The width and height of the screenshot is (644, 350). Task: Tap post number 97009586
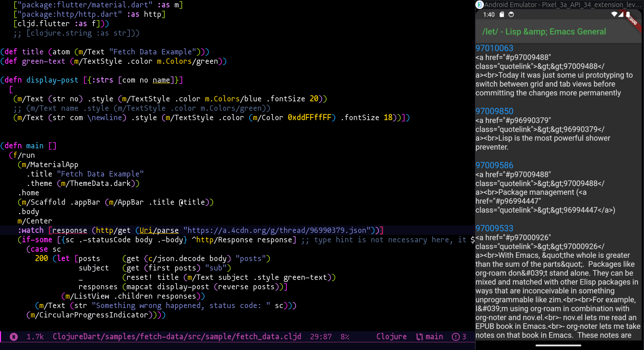point(494,165)
